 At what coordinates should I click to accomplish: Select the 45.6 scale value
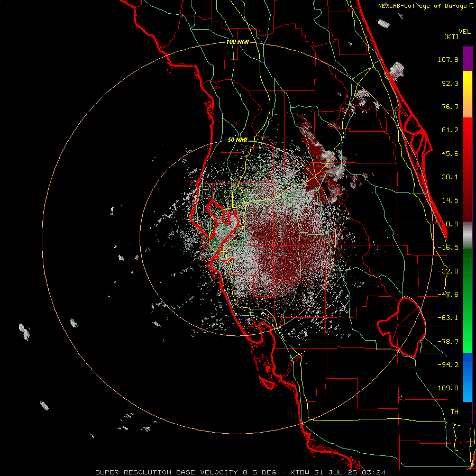450,153
